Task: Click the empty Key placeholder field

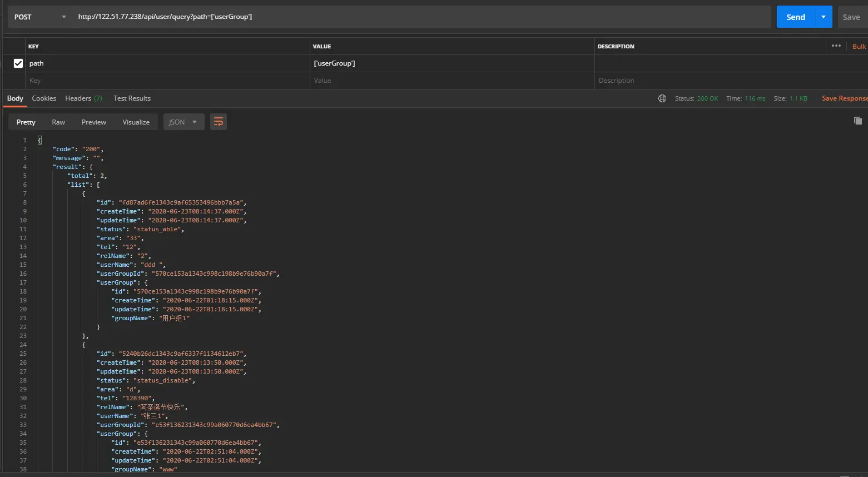Action: pos(167,81)
